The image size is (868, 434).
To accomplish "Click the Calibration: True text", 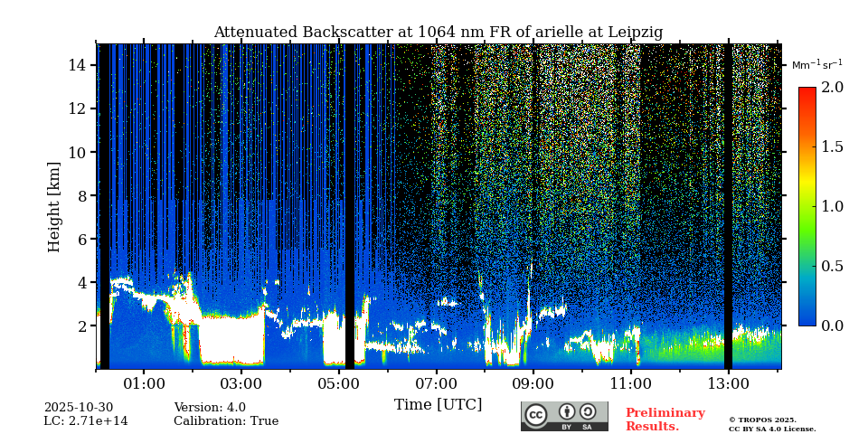I will 226,421.
